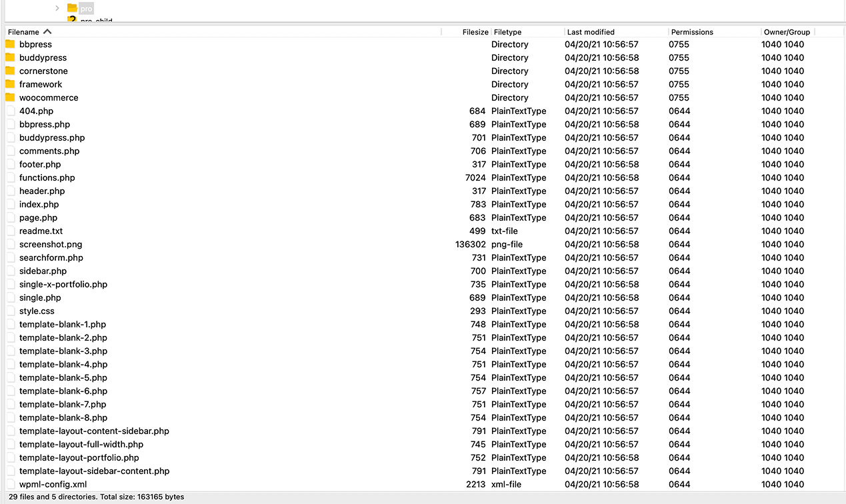
Task: Click the Permissions column header
Action: 692,32
